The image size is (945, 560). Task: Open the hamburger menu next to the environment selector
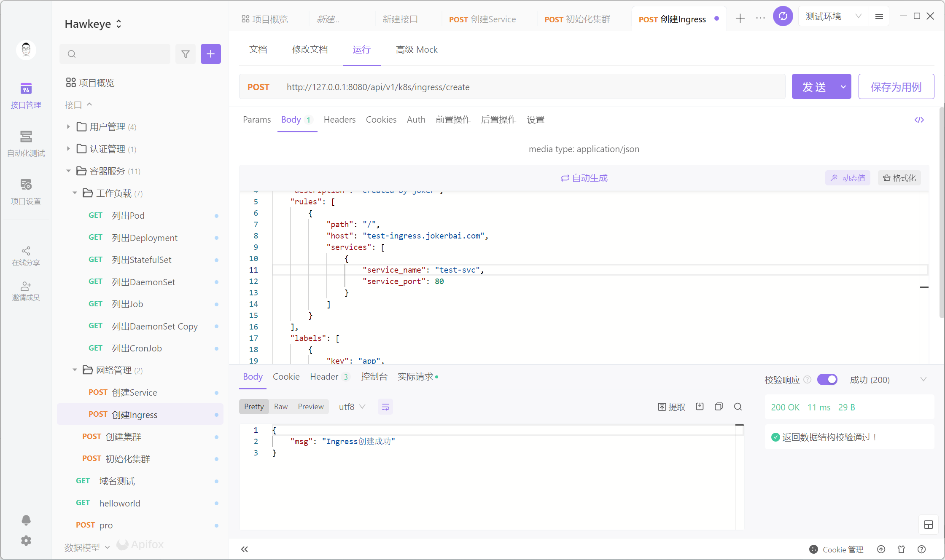[879, 16]
